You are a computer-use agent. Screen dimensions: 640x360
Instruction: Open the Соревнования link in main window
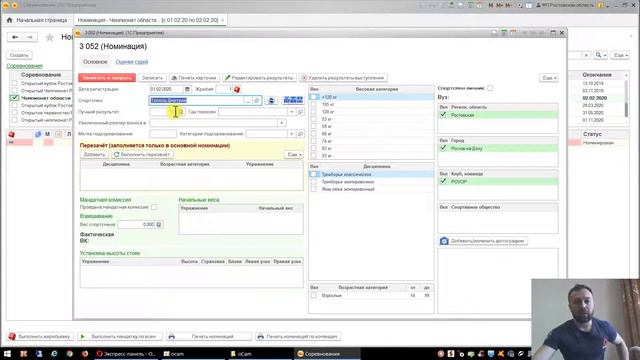point(24,66)
